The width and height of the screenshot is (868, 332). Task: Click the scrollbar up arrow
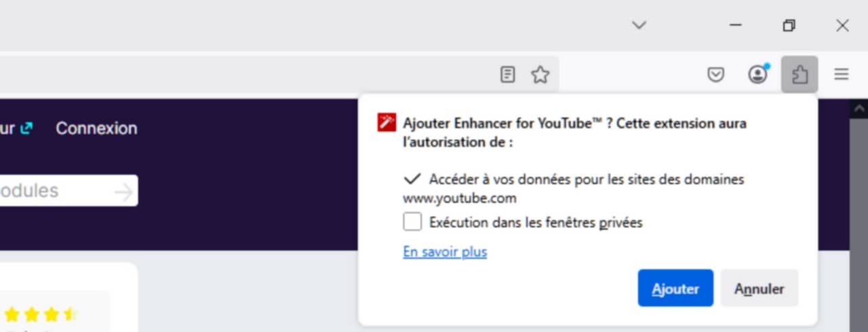click(859, 108)
